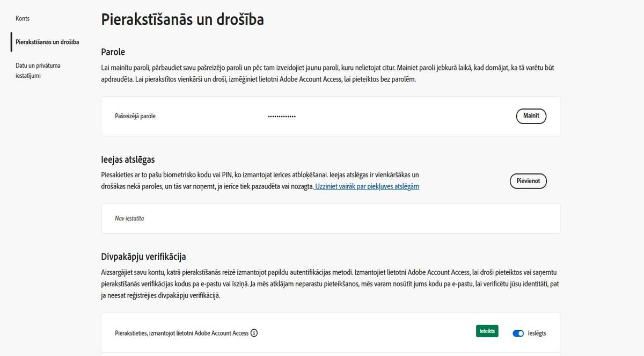Click Mainīt to change your password
Screen dimensions: 644x356
(531, 115)
